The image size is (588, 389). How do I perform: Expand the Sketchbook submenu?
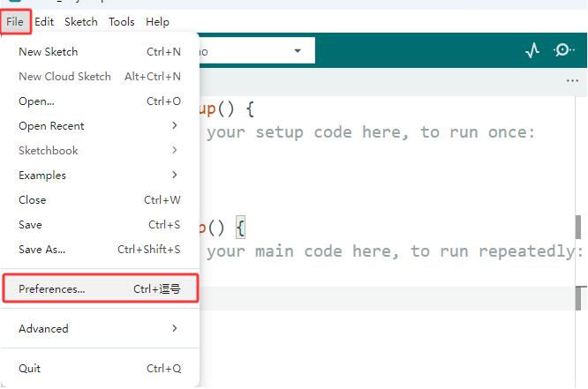[100, 151]
